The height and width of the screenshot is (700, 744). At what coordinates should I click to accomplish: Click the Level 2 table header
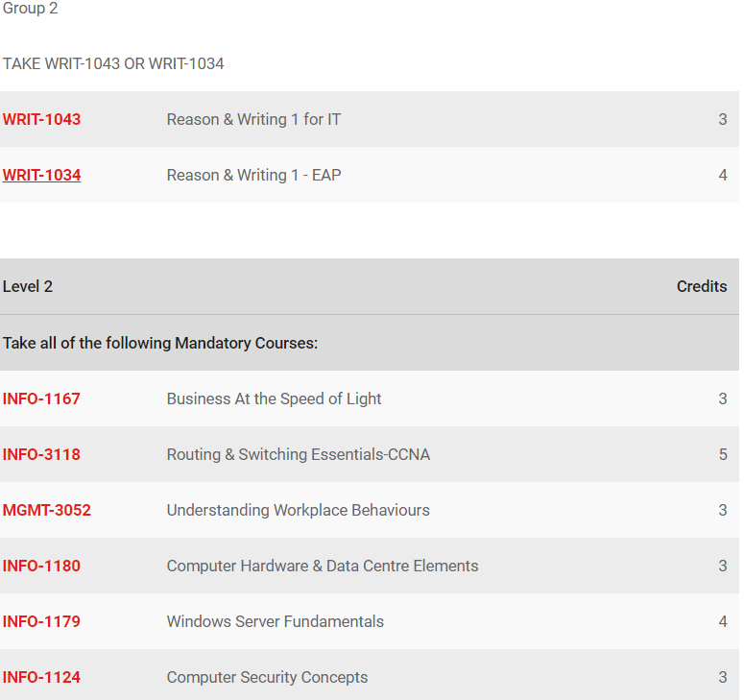[28, 287]
